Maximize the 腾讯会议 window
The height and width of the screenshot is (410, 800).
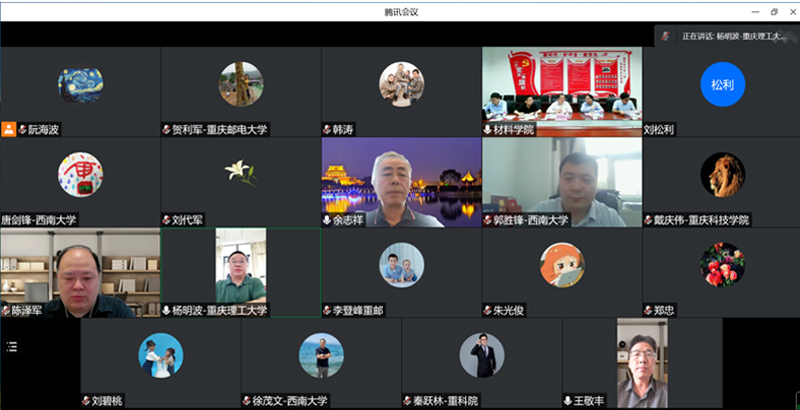tap(773, 11)
